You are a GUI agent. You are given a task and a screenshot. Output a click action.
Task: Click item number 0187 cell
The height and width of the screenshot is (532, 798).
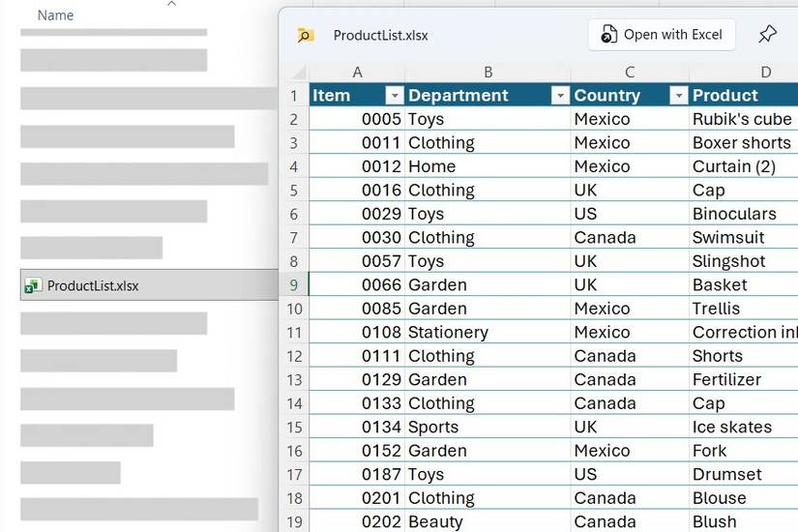[357, 474]
